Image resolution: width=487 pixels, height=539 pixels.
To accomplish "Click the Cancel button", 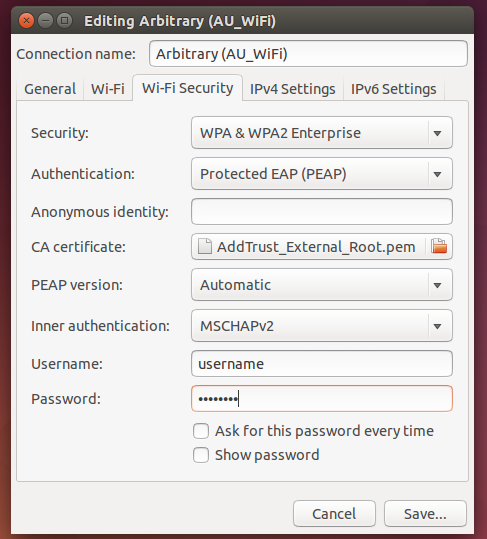I will 334,514.
